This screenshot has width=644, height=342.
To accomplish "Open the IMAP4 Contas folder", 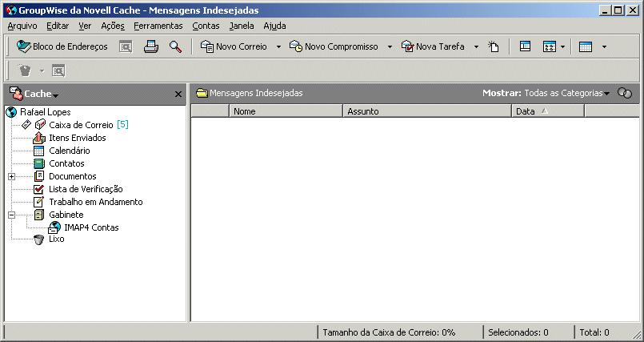I will 91,227.
